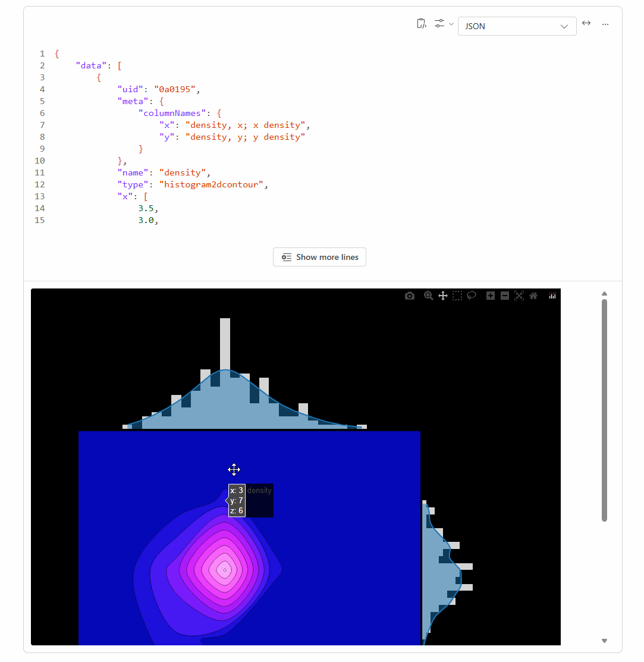Select the Zoom tool in plot modebar
The image size is (644, 662).
point(428,296)
